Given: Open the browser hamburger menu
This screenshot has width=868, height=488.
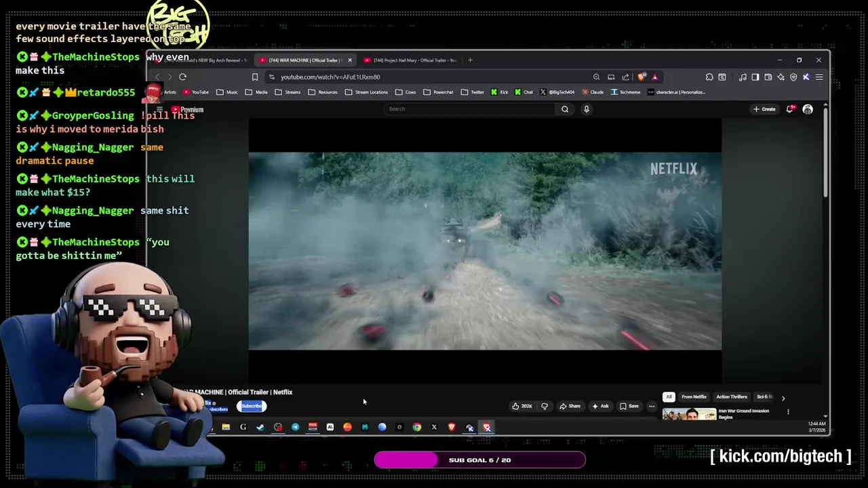Looking at the screenshot, I should click(x=819, y=77).
